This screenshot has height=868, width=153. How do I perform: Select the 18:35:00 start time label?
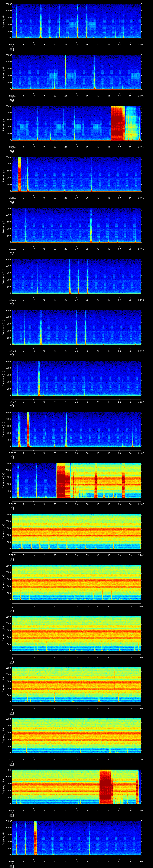point(12,708)
